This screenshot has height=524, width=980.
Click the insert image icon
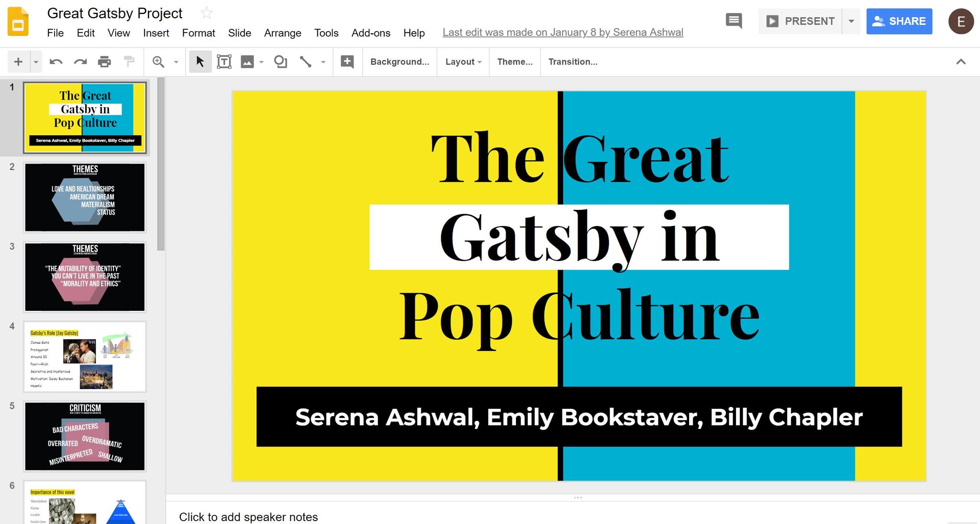(247, 62)
